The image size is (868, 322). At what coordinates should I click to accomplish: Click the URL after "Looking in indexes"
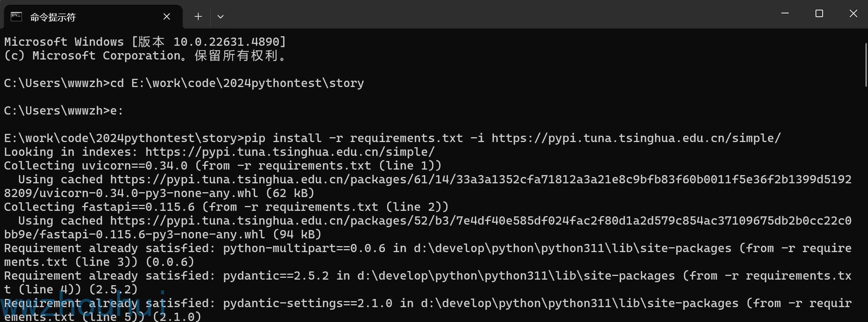(290, 152)
